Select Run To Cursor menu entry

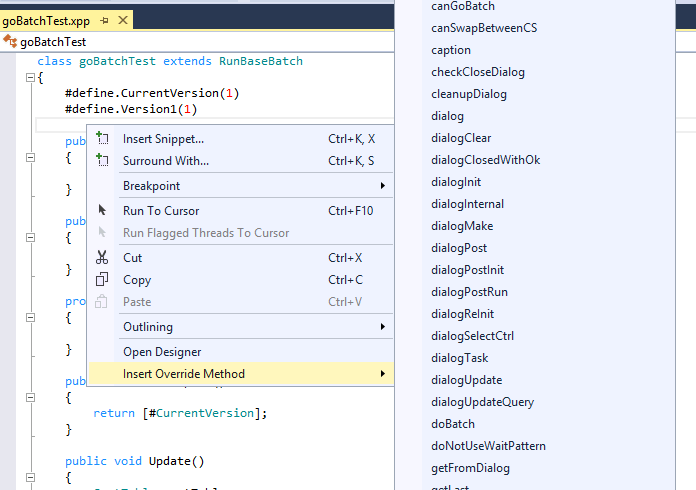[x=241, y=210]
